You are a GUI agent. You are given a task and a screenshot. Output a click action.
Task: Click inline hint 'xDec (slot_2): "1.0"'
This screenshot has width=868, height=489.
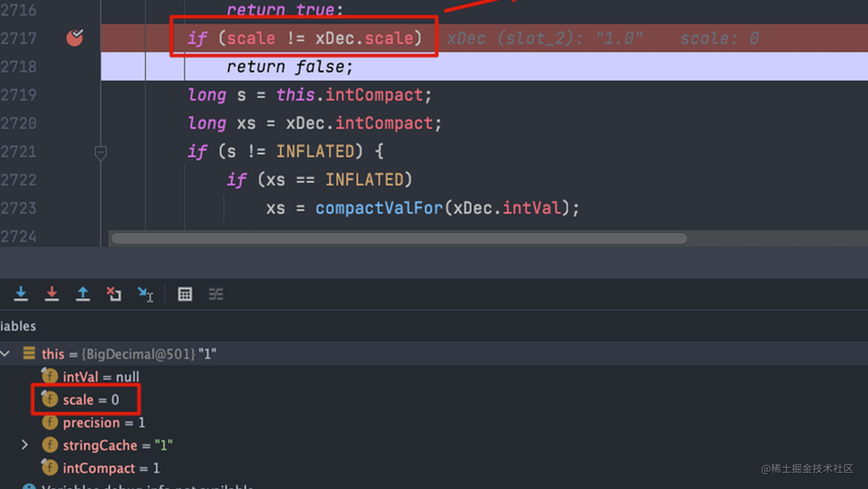click(x=545, y=38)
